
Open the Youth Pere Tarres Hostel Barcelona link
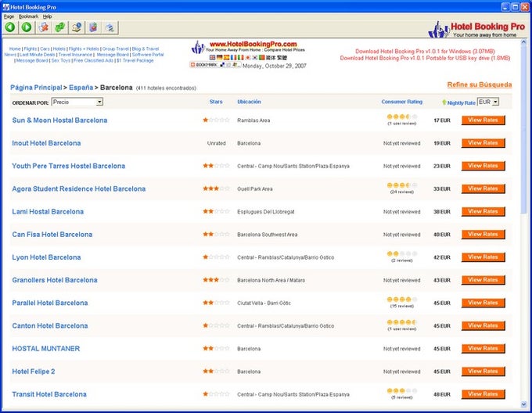[69, 166]
